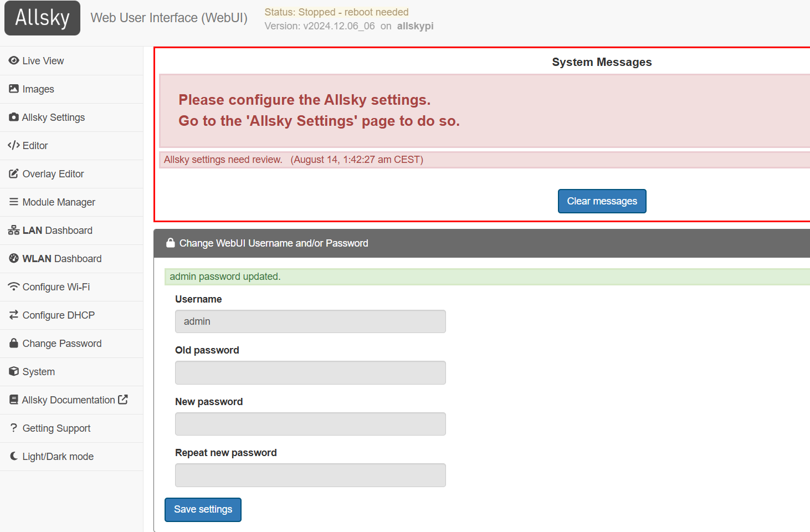The width and height of the screenshot is (810, 532).
Task: Open the Change Password menu item
Action: point(61,344)
